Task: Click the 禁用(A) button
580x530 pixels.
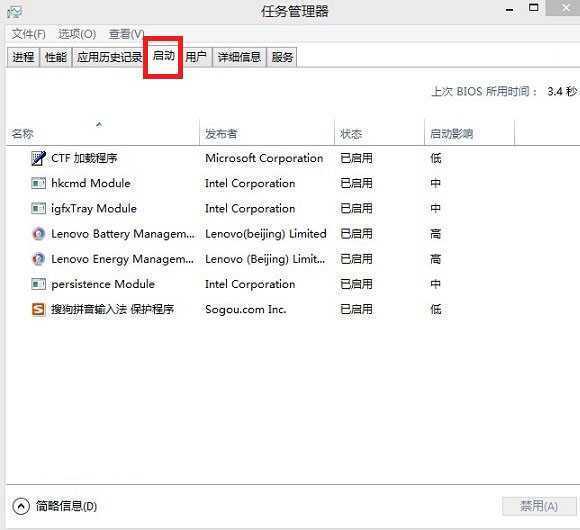Action: 539,506
